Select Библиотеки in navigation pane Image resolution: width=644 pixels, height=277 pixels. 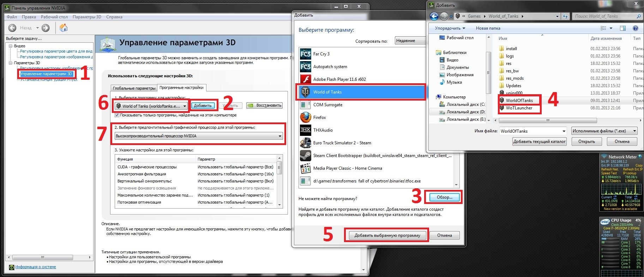tap(455, 53)
